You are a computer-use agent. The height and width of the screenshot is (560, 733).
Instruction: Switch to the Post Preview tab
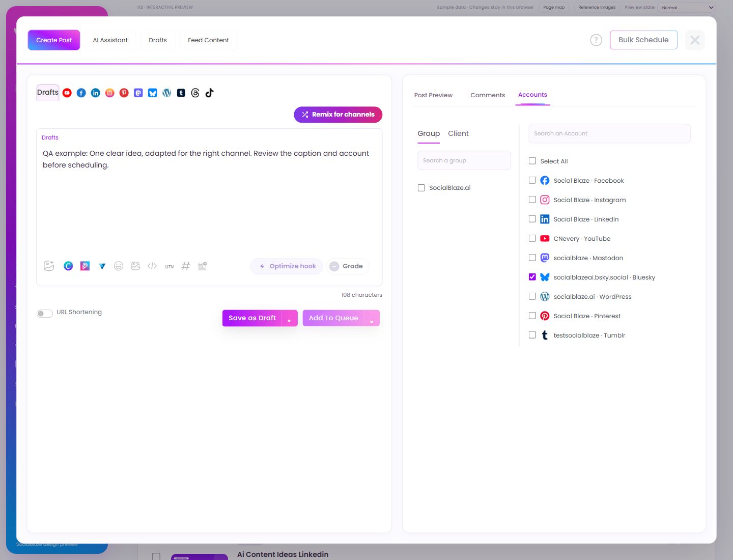pyautogui.click(x=433, y=95)
